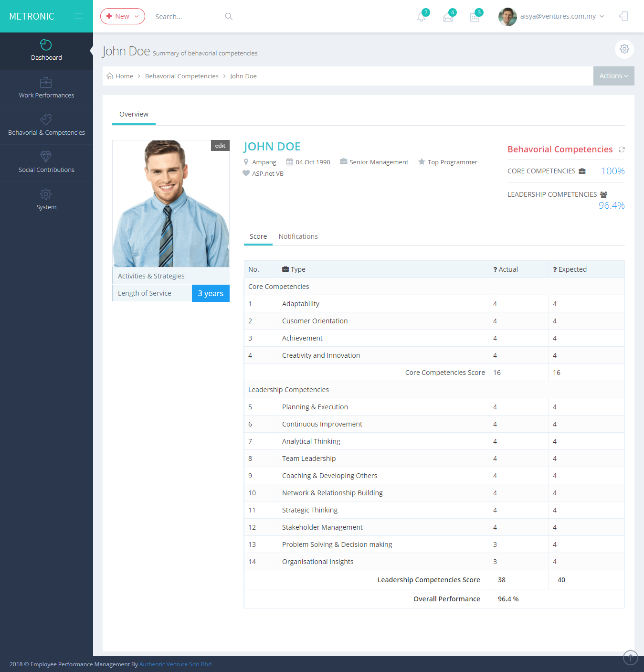Click the 100% core score
Viewport: 644px width, 672px height.
pyautogui.click(x=612, y=171)
